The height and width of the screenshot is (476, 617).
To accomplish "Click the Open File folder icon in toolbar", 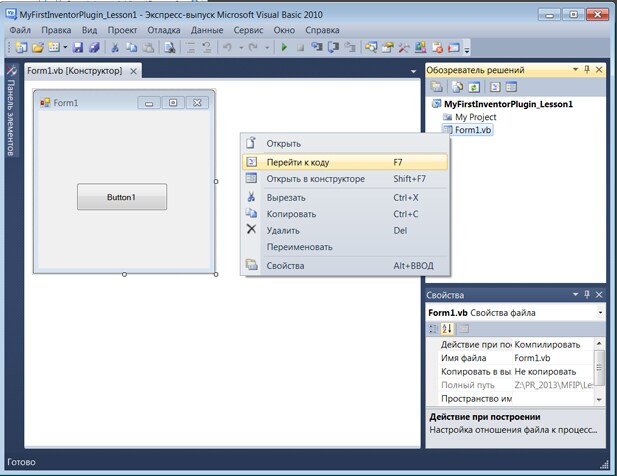I will [x=38, y=47].
